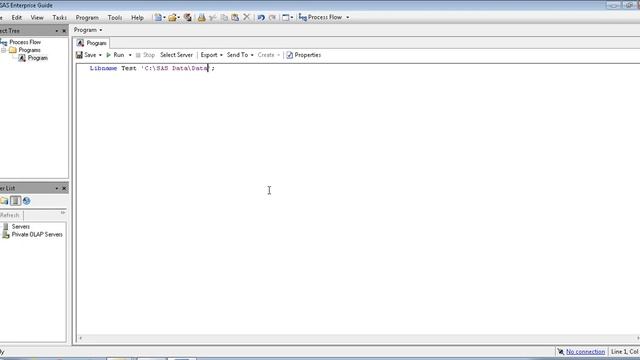
Task: Select the Programs folder in project tree
Action: 29,50
